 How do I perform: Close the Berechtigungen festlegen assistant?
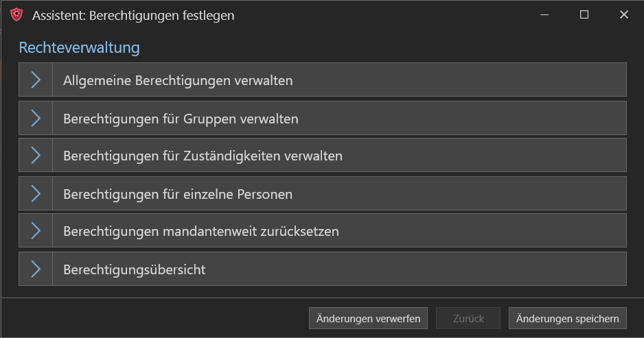tap(624, 15)
